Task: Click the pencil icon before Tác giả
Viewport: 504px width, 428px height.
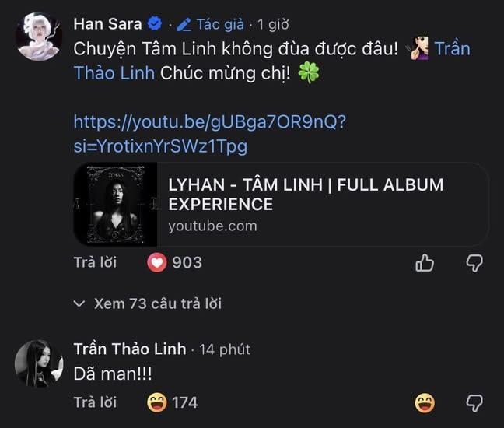Action: [184, 24]
